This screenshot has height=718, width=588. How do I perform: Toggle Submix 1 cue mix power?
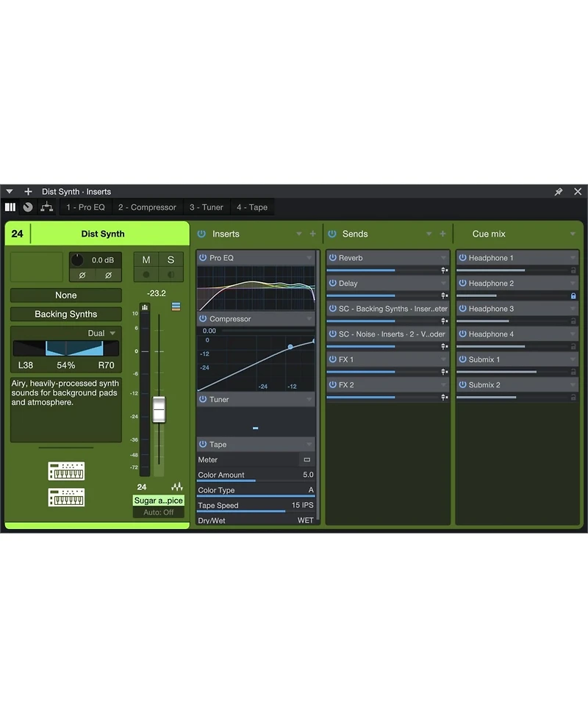(x=462, y=359)
